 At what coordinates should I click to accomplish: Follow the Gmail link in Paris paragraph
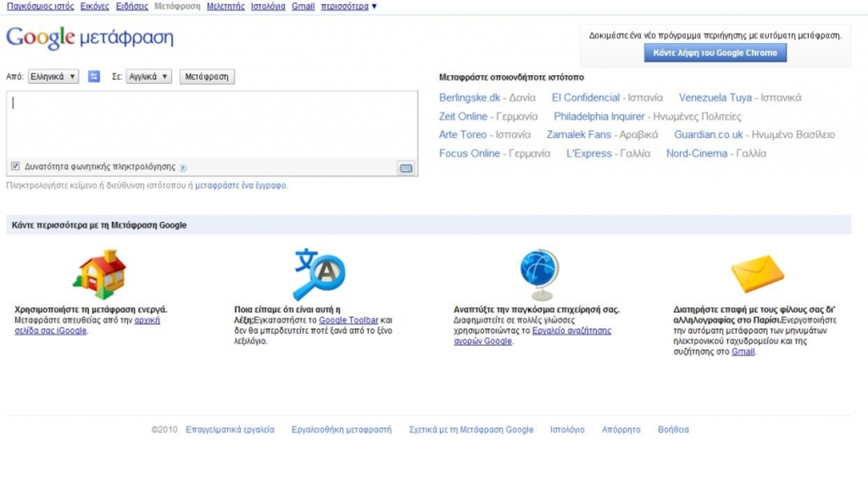[743, 351]
